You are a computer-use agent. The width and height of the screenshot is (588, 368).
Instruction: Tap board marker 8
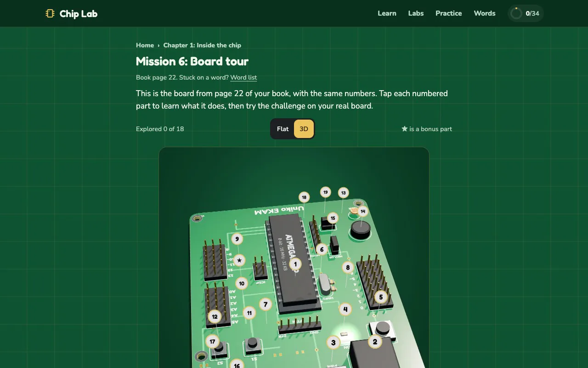coord(348,267)
